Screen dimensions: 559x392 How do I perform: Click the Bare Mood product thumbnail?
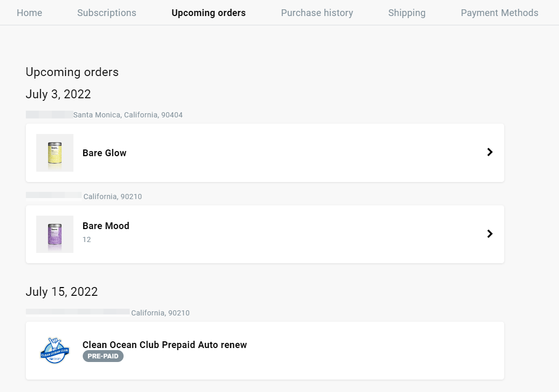point(55,234)
